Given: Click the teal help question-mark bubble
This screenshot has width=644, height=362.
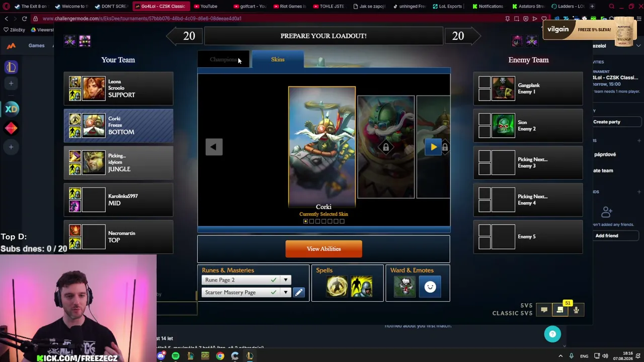Looking at the screenshot, I should coord(552,334).
